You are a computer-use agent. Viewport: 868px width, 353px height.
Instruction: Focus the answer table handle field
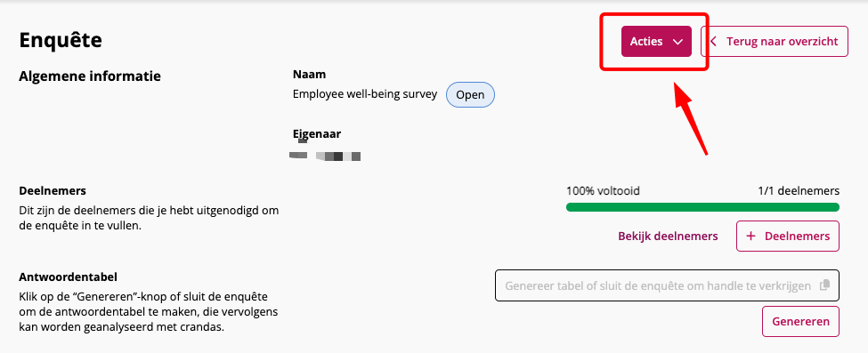[667, 285]
